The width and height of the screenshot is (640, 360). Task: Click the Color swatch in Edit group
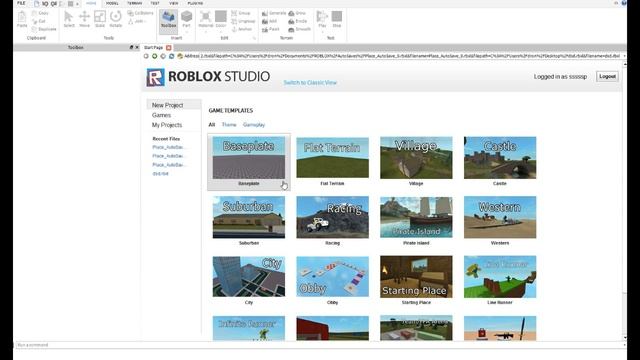click(x=221, y=17)
